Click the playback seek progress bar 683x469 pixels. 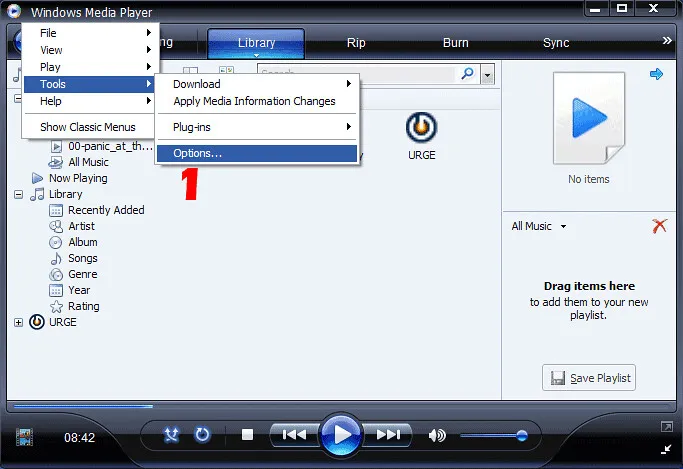click(341, 406)
